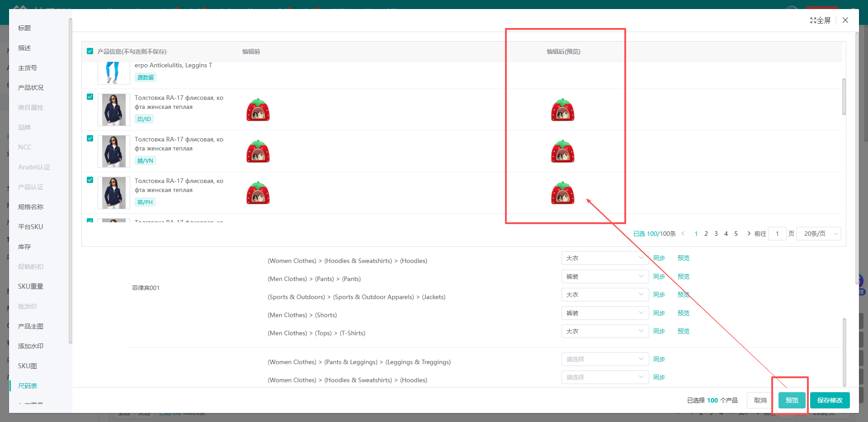Select 产品状况 in the left sidebar

click(31, 88)
